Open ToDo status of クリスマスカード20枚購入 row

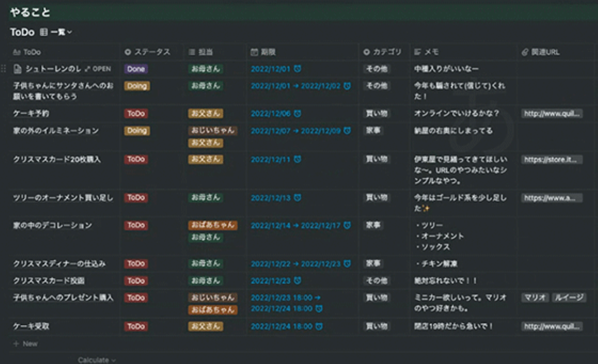click(x=136, y=159)
